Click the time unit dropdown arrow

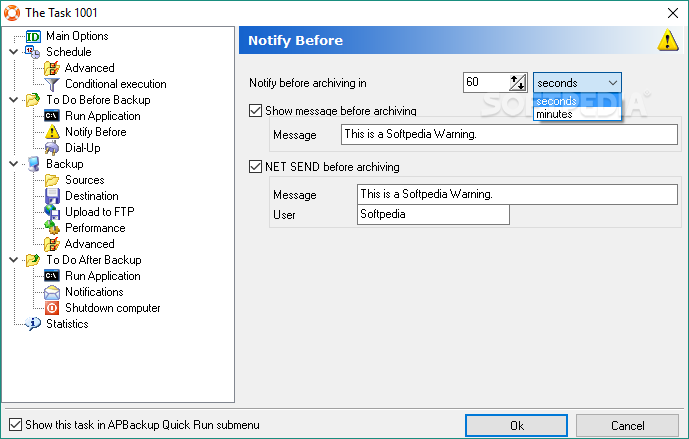pyautogui.click(x=613, y=83)
